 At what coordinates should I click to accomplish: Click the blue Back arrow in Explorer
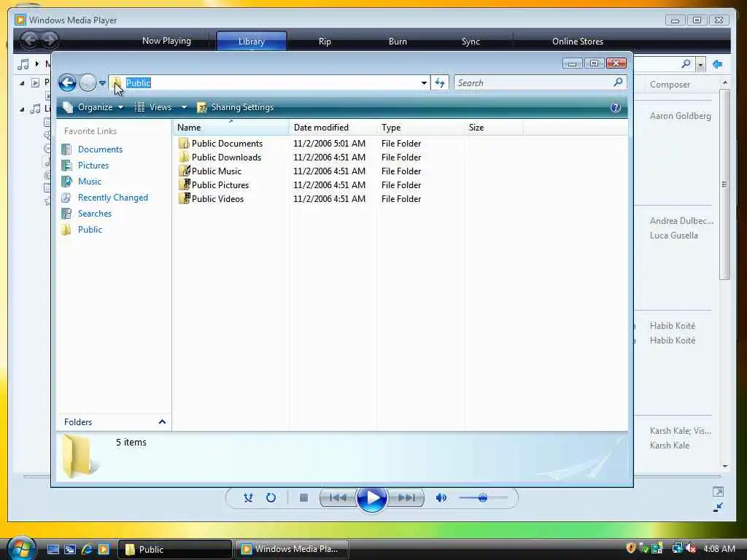[67, 83]
